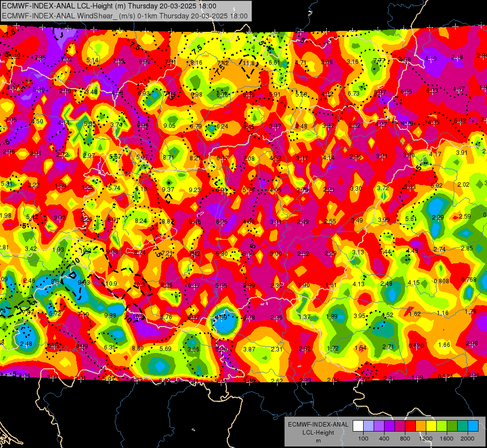Click the wind shear value 6.24
Screen dimensions: 487x448
pyautogui.click(x=222, y=126)
